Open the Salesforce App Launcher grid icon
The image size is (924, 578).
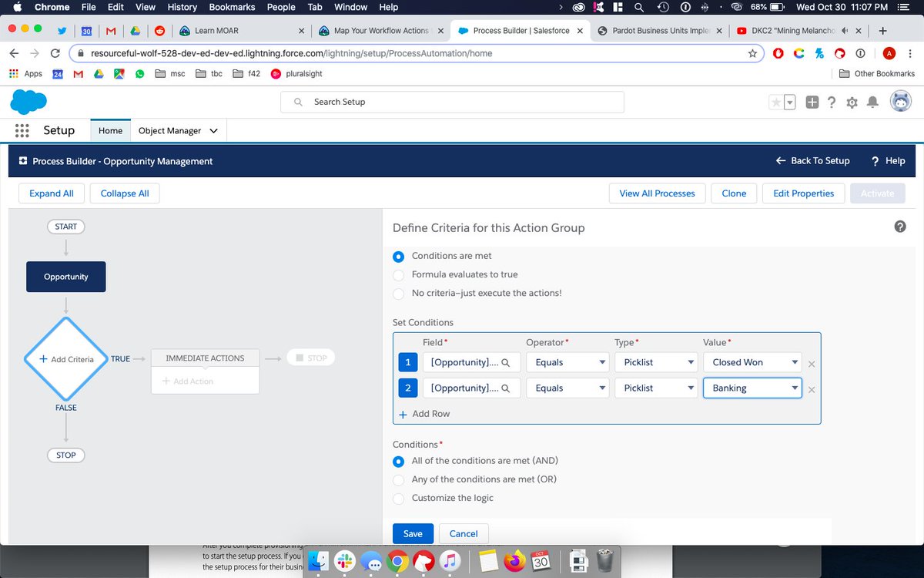coord(22,130)
